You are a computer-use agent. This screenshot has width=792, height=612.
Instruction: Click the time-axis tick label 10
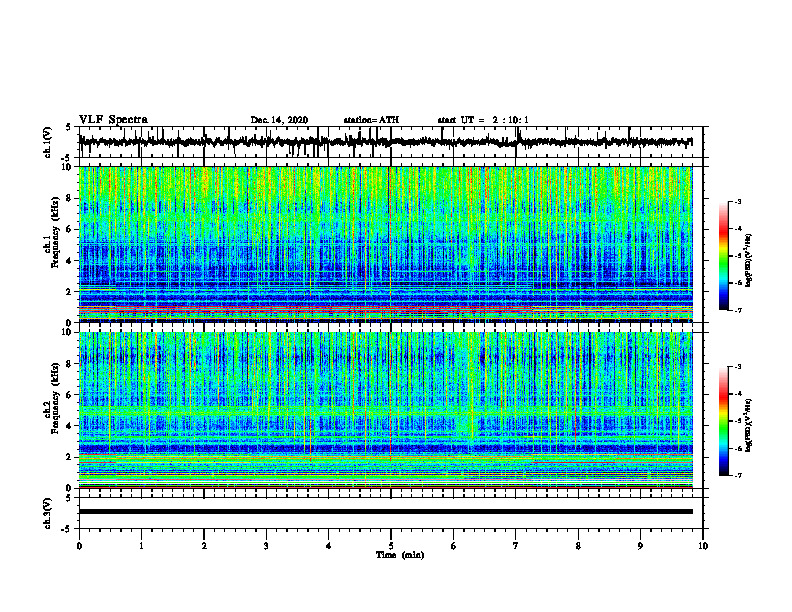703,546
